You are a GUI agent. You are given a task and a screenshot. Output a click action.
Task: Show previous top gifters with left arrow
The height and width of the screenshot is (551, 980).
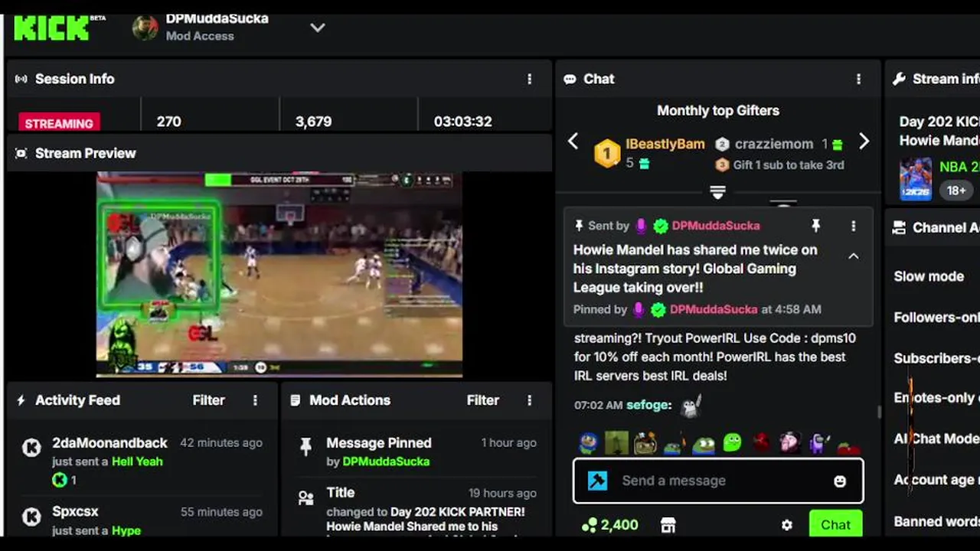pos(573,142)
